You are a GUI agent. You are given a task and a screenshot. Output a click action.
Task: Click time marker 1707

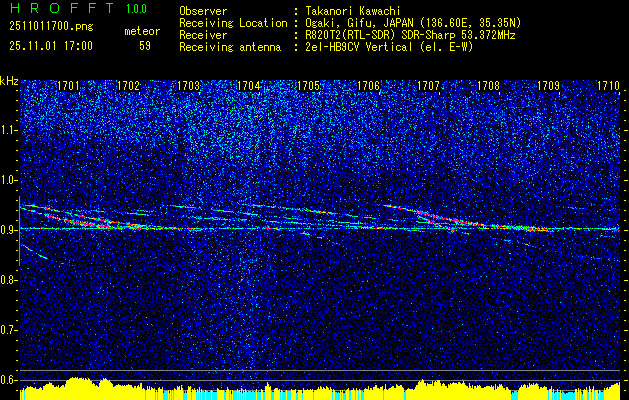[x=428, y=85]
